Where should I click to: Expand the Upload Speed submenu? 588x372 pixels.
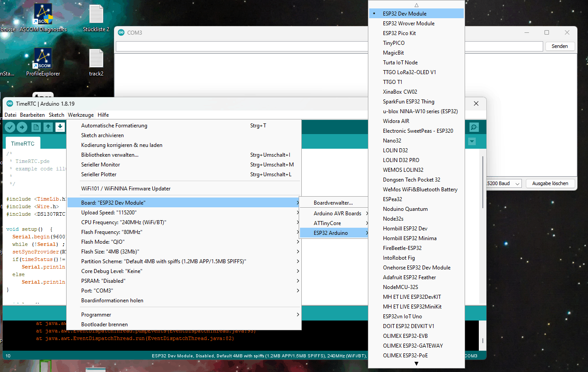tap(184, 213)
